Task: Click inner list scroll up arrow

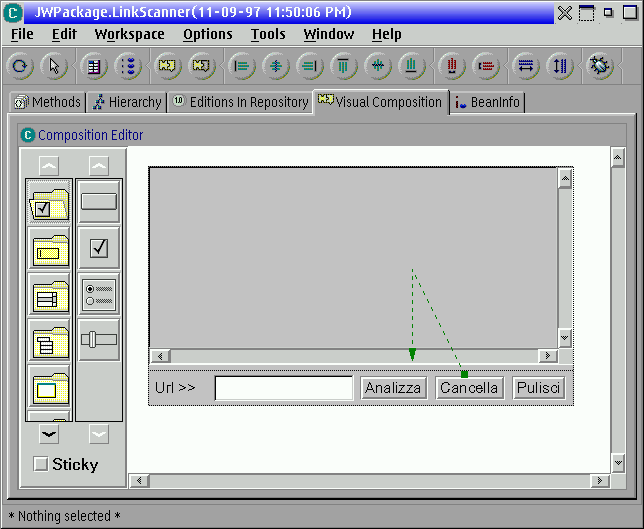Action: pyautogui.click(x=565, y=179)
